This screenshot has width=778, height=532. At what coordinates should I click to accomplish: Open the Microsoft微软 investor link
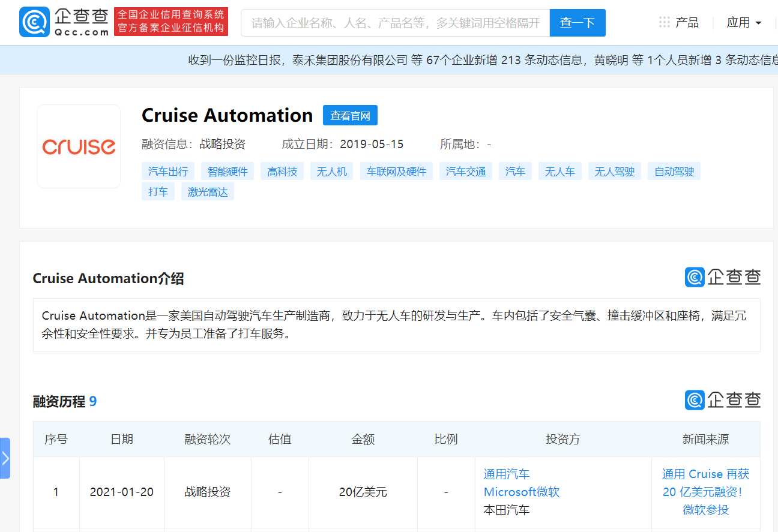click(522, 492)
